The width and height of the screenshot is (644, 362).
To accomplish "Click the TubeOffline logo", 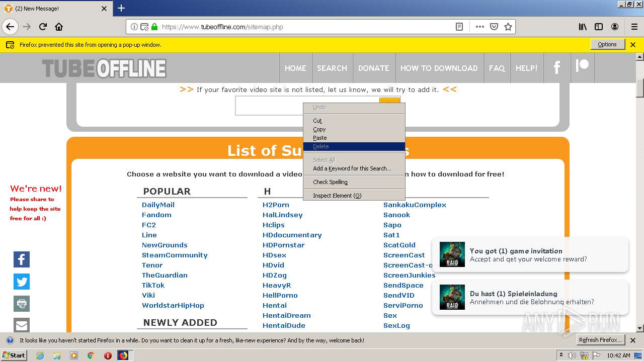I will point(104,68).
